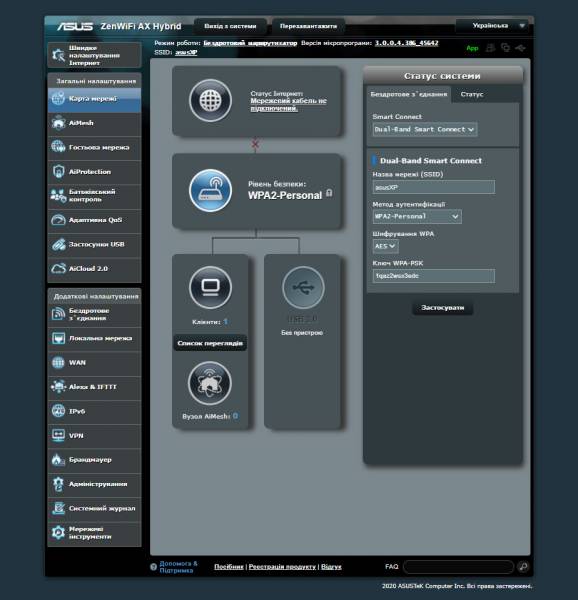Open the WAN globe icon
This screenshot has width=578, height=600.
click(59, 362)
